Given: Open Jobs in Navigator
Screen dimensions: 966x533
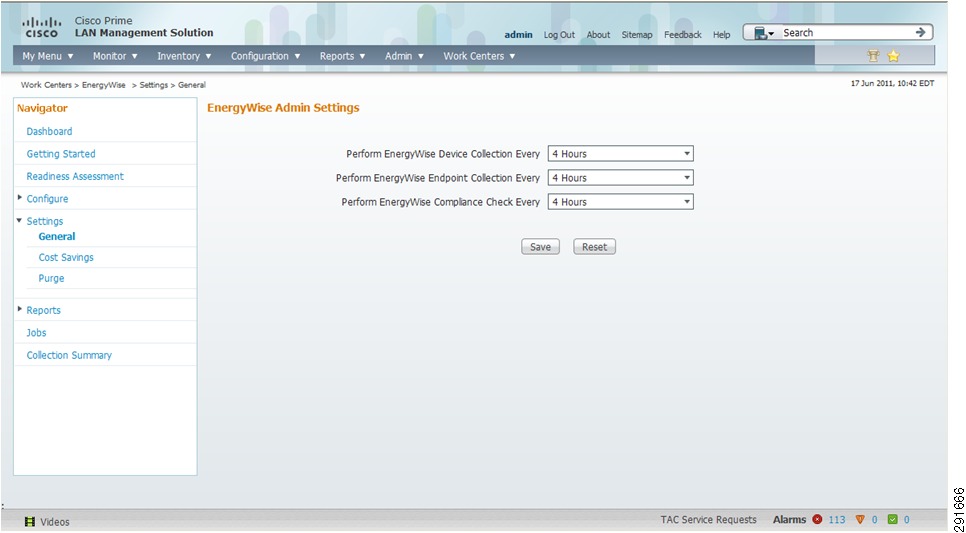Looking at the screenshot, I should (36, 333).
